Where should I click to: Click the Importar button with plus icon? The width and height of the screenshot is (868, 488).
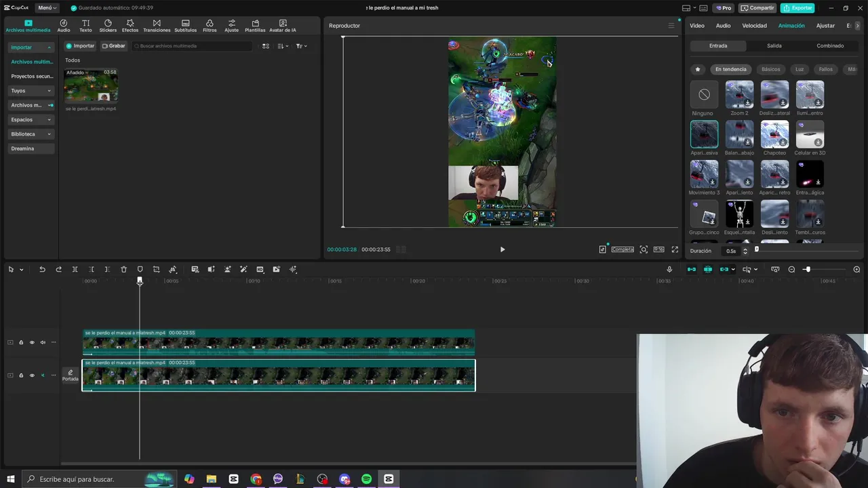80,46
